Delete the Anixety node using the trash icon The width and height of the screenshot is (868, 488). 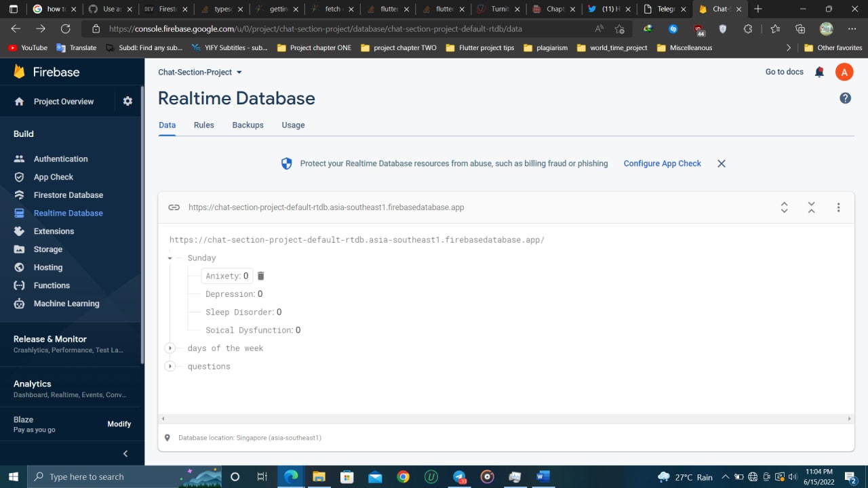(260, 276)
